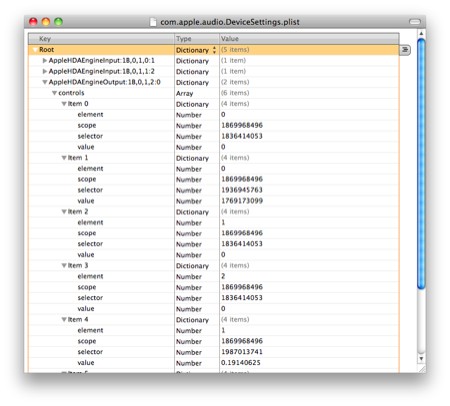Image resolution: width=450 pixels, height=406 pixels.
Task: Click value 1936945763 in Item 1
Action: coord(242,190)
